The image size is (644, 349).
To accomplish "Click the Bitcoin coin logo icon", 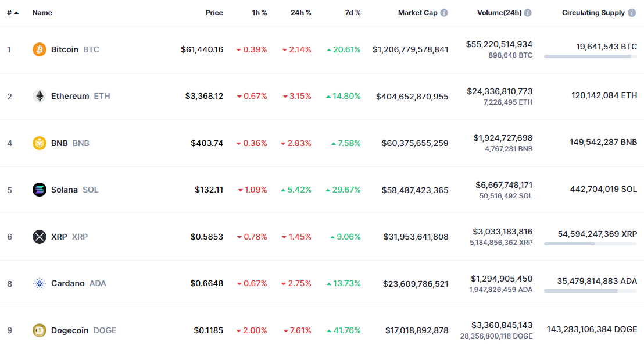I will 40,49.
